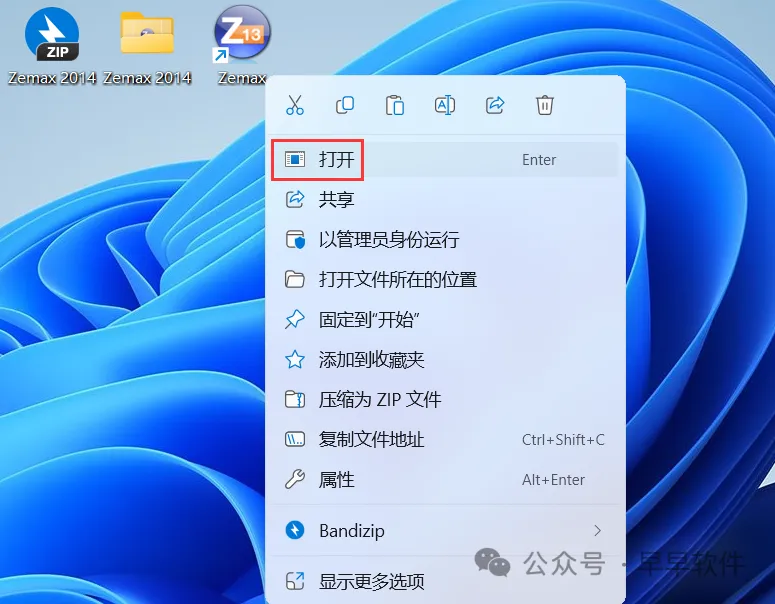This screenshot has width=775, height=604.
Task: Click the pin icon beside 固定到"开始"
Action: (x=295, y=319)
